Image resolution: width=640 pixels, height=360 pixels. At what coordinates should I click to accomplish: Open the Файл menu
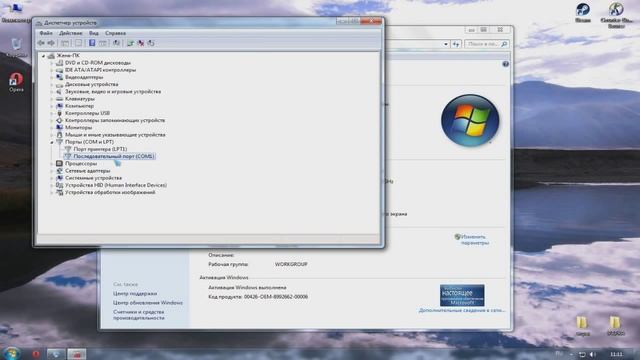(x=46, y=33)
